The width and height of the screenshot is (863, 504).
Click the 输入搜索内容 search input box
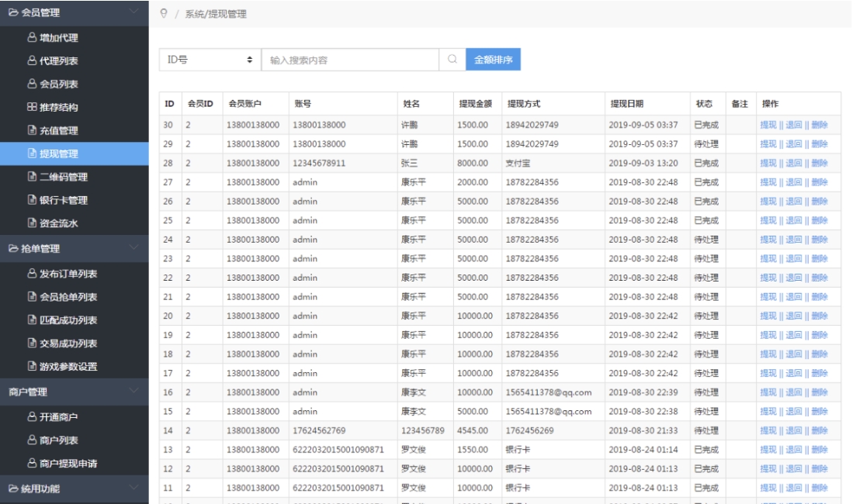click(x=349, y=60)
